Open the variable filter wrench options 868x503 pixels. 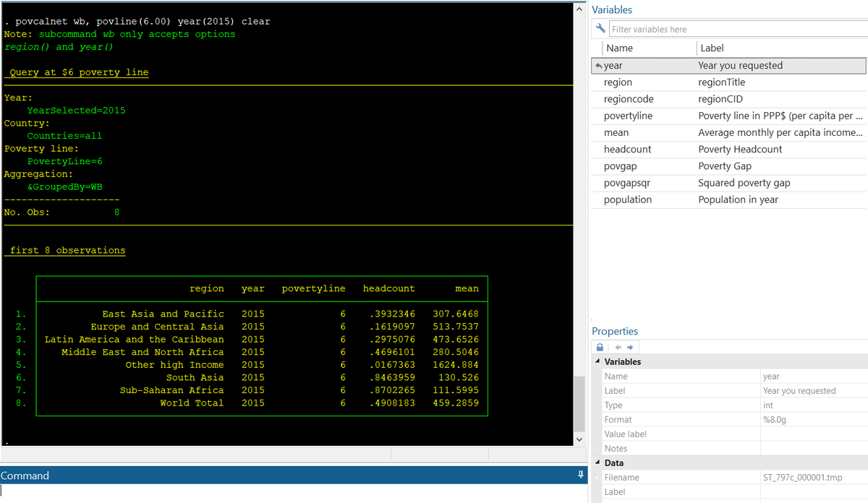[600, 29]
